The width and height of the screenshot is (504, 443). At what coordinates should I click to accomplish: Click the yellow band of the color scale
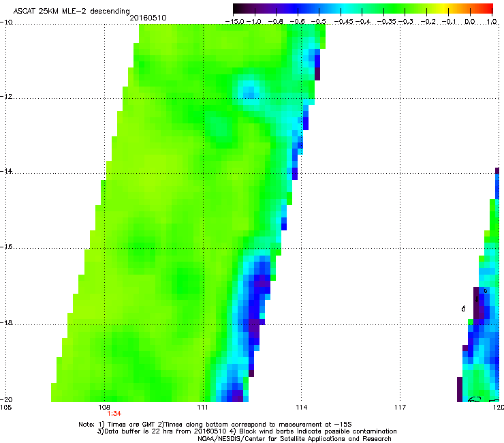[444, 9]
